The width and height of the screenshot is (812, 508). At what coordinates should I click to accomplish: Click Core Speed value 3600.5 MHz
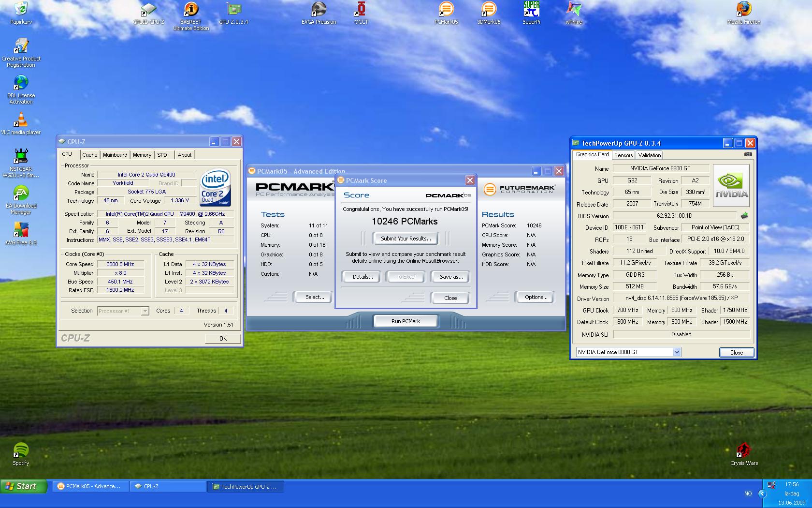click(120, 264)
